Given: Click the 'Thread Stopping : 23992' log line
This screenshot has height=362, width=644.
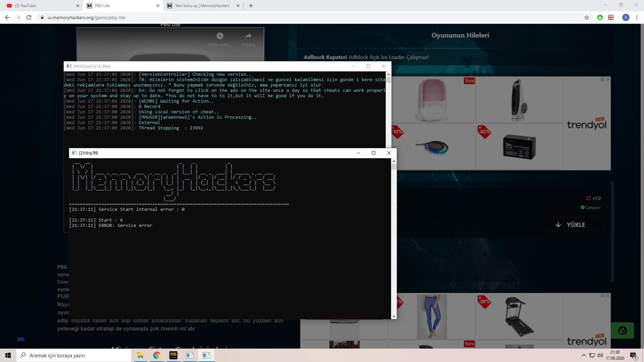Looking at the screenshot, I should pos(133,128).
